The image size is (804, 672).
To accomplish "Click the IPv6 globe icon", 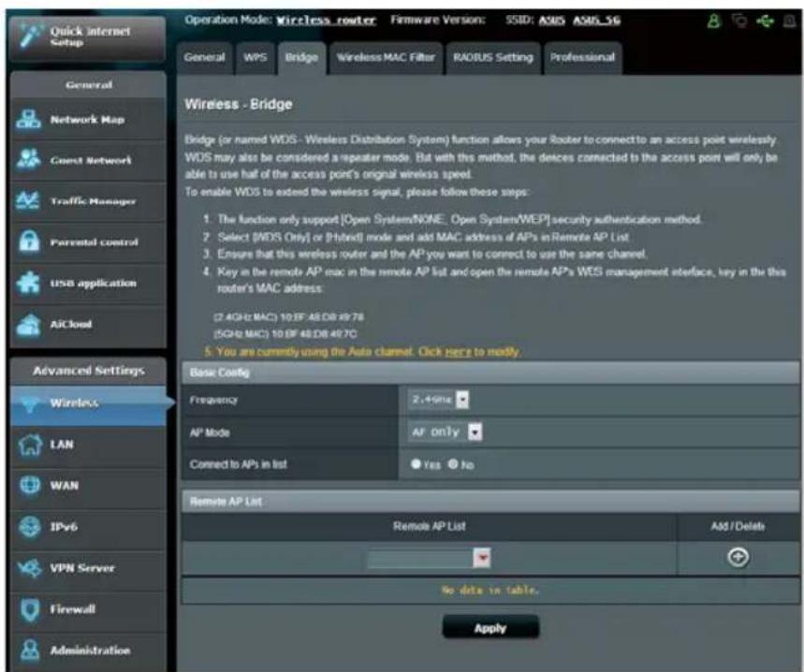I will pyautogui.click(x=30, y=526).
